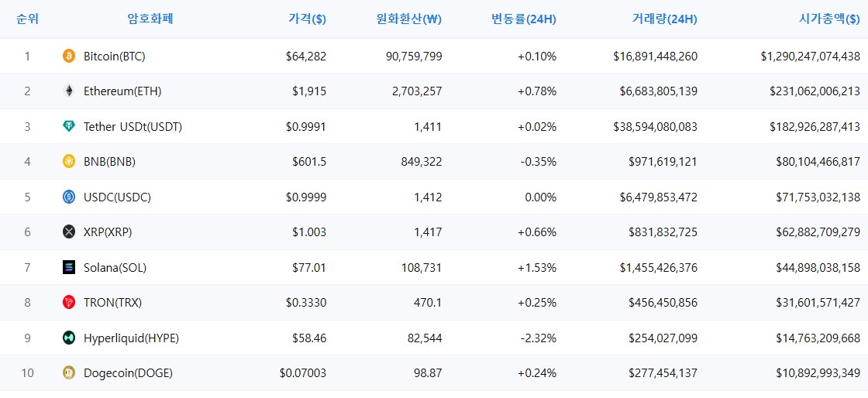868x398 pixels.
Task: Open USDC(USDC) name link
Action: (117, 197)
